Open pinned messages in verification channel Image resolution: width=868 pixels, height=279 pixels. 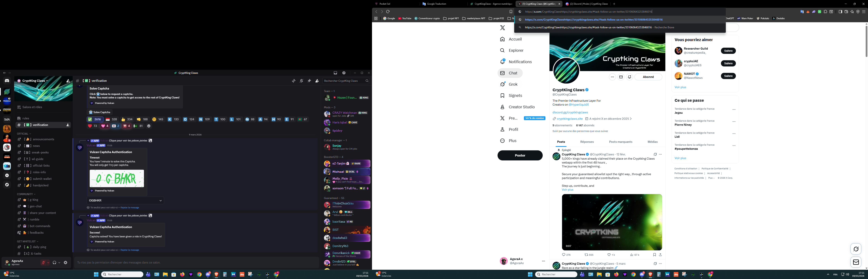pos(309,81)
